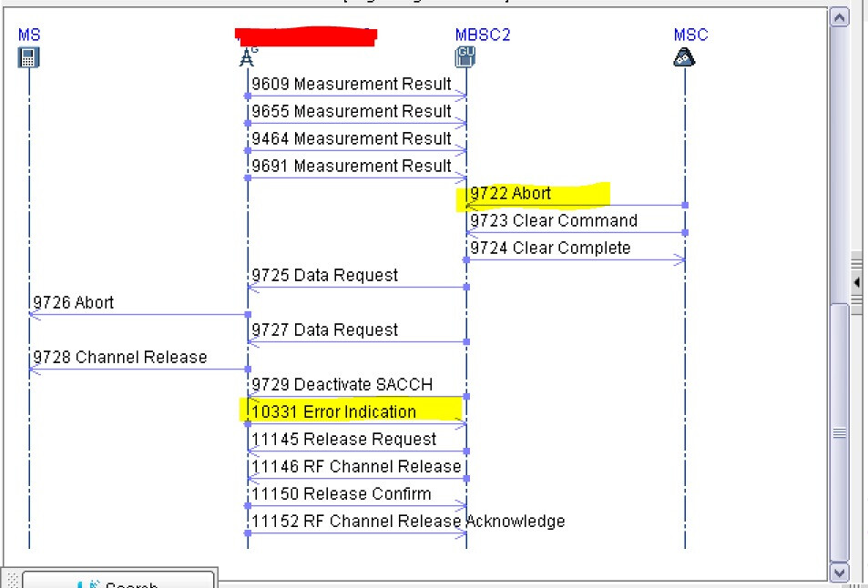
Task: Select 9724 Clear Complete message
Action: pyautogui.click(x=550, y=248)
